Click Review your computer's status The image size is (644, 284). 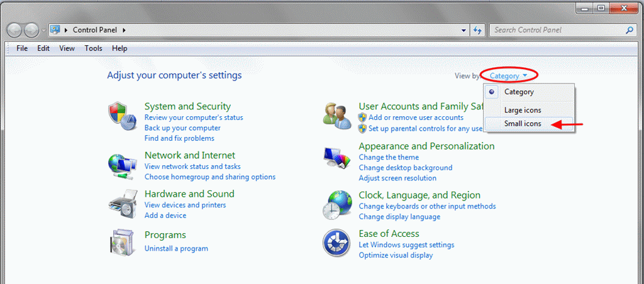pyautogui.click(x=194, y=117)
